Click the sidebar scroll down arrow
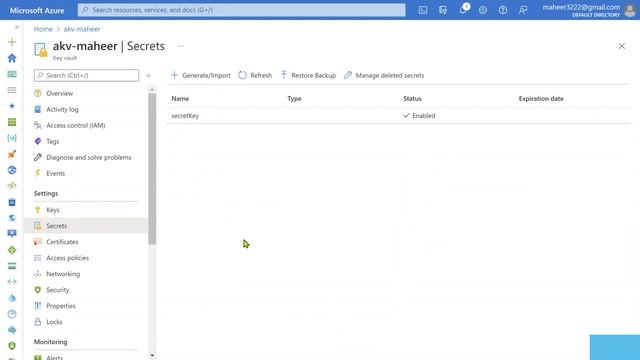 point(152,356)
